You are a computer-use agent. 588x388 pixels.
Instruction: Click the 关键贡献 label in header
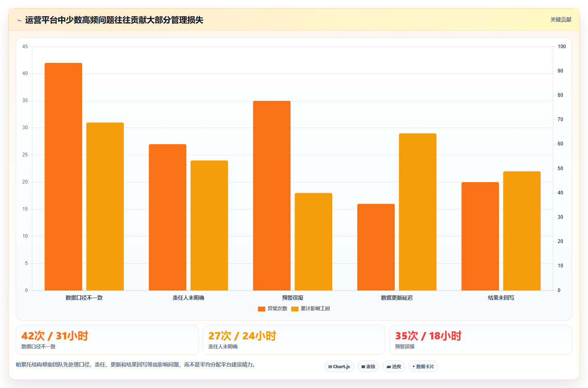[x=560, y=20]
